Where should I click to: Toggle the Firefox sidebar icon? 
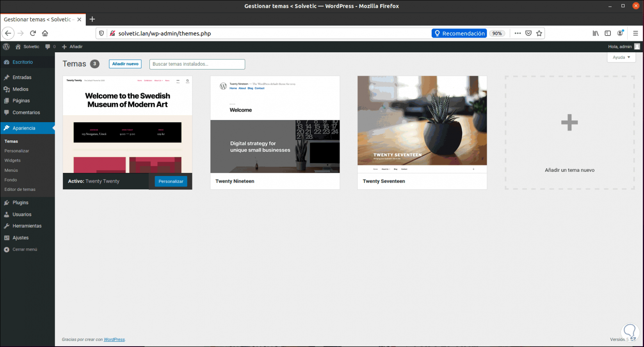point(608,34)
